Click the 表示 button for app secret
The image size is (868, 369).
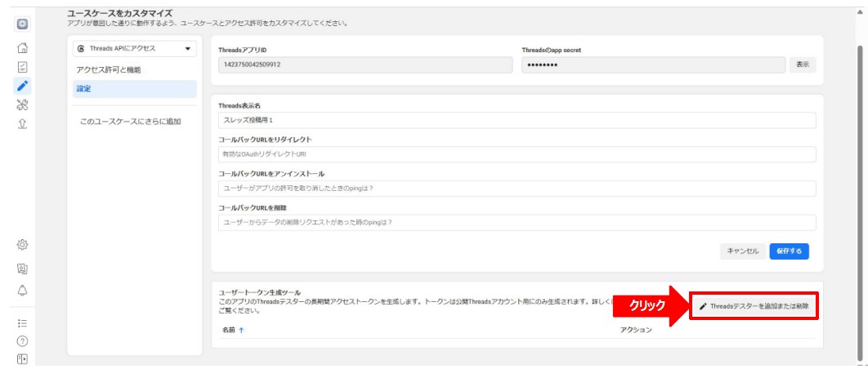coord(802,64)
